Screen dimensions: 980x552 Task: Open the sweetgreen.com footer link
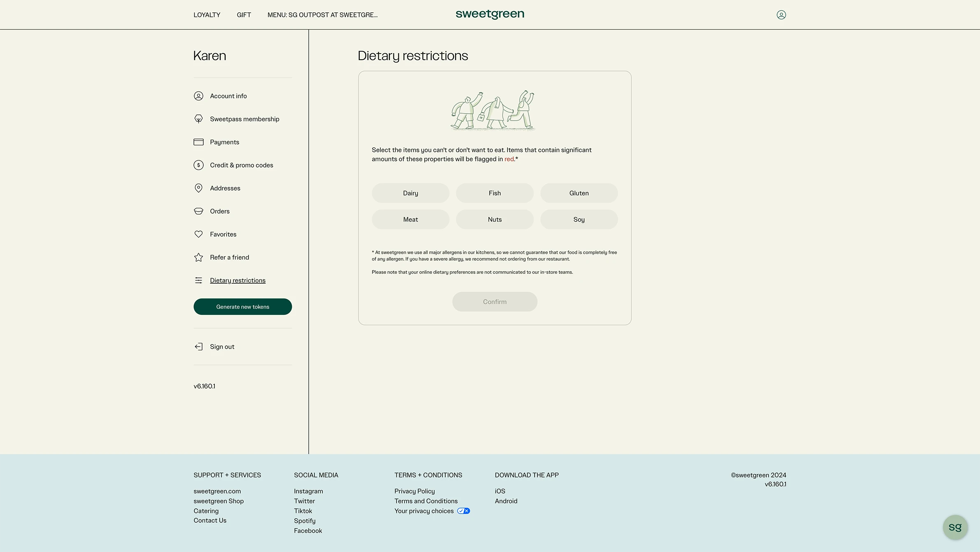tap(217, 491)
